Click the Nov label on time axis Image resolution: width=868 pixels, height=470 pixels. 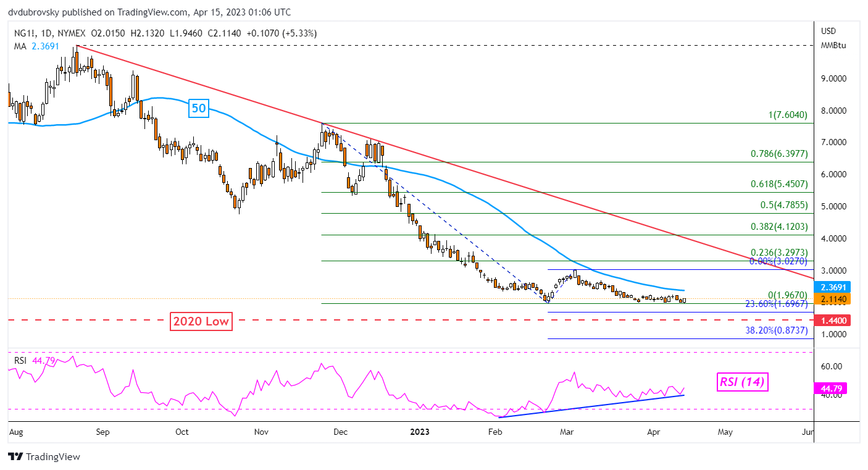[x=261, y=432]
